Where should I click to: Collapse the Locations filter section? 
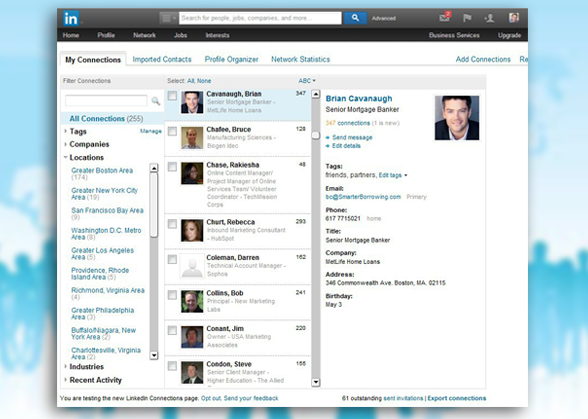84,158
